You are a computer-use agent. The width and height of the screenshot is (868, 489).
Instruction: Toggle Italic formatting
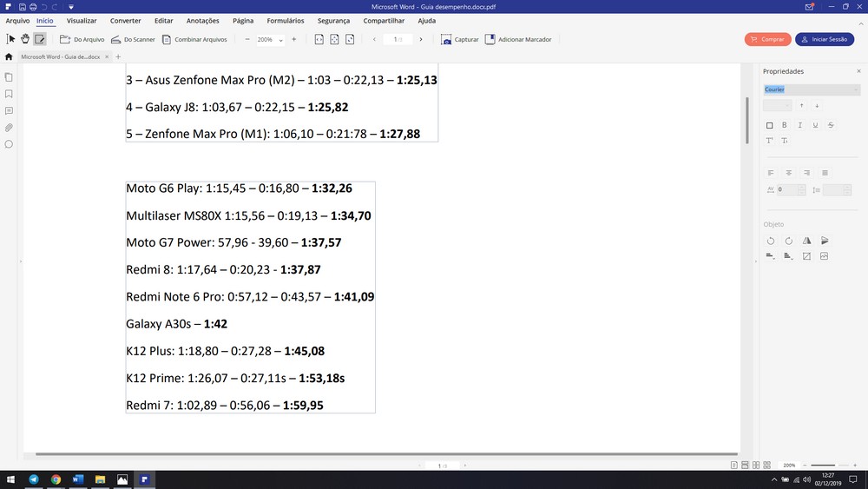click(x=800, y=125)
